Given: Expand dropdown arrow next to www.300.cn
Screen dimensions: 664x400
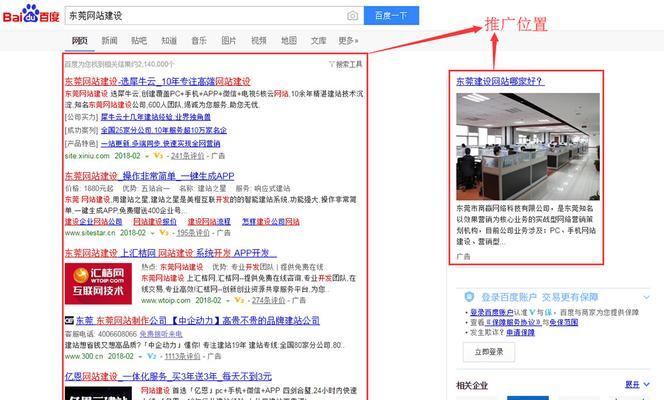Looking at the screenshot, I should [140, 357].
